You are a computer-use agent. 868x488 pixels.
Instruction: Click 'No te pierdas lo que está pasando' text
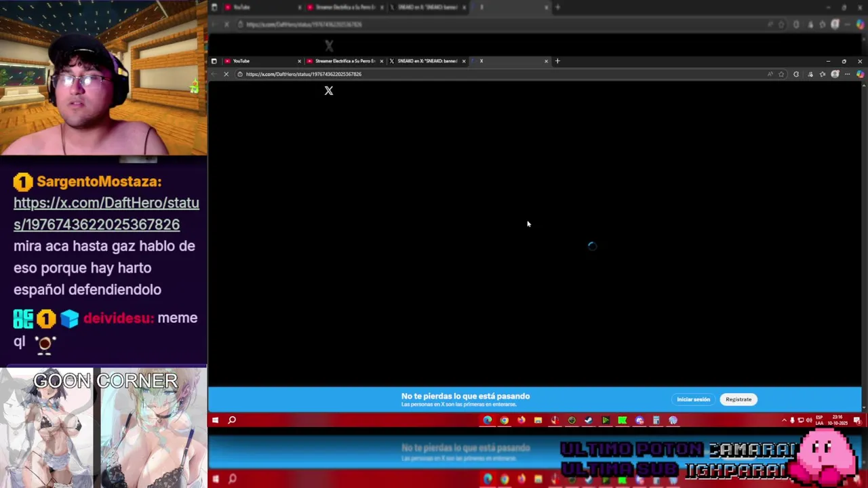[465, 396]
